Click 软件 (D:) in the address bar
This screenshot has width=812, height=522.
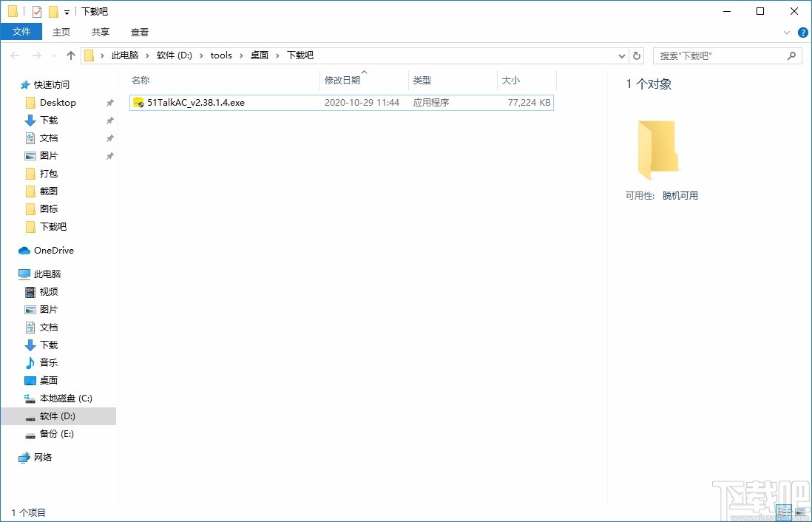[175, 55]
